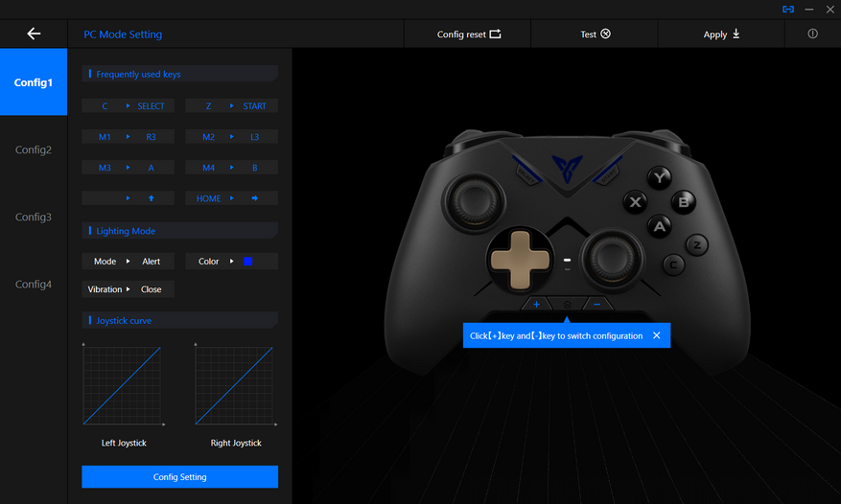Viewport: 841px width, 504px height.
Task: Click the controller's right joystick
Action: coord(612,260)
